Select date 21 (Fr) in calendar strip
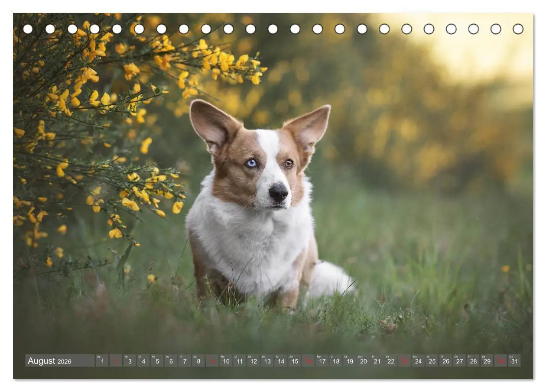The height and width of the screenshot is (392, 546). pos(377,361)
